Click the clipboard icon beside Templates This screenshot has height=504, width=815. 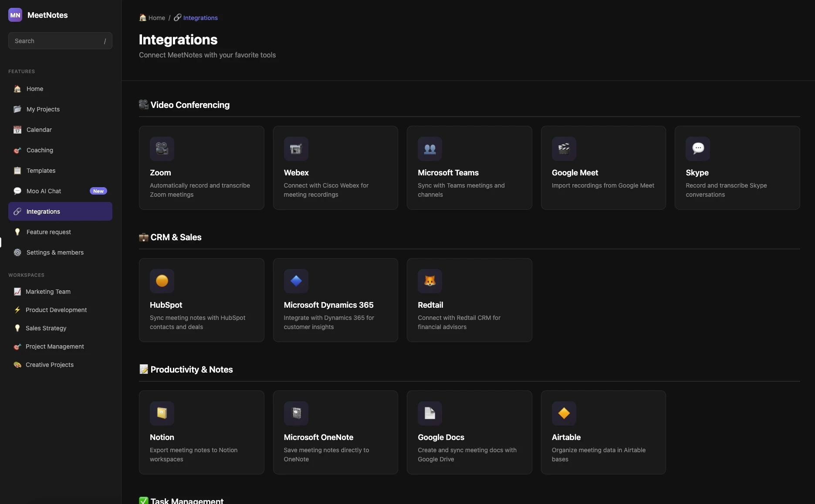tap(17, 171)
